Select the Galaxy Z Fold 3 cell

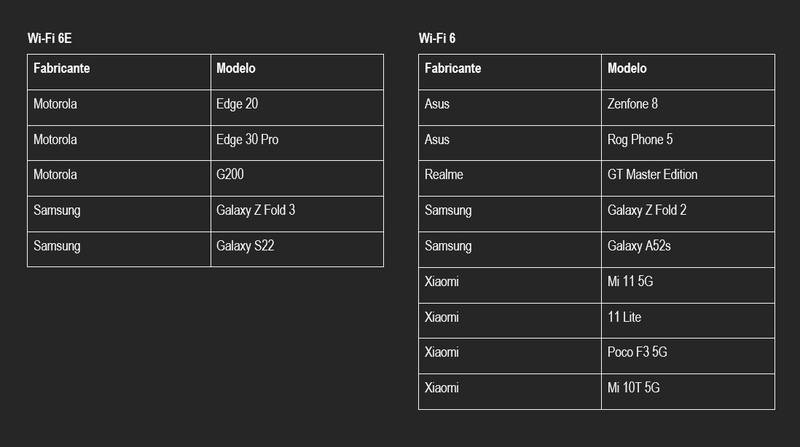(297, 214)
